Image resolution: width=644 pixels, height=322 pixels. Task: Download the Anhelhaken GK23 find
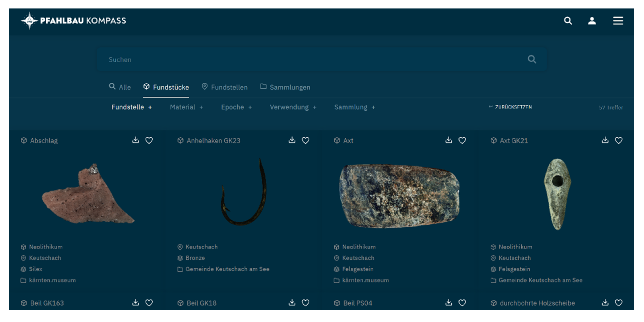[x=292, y=140]
